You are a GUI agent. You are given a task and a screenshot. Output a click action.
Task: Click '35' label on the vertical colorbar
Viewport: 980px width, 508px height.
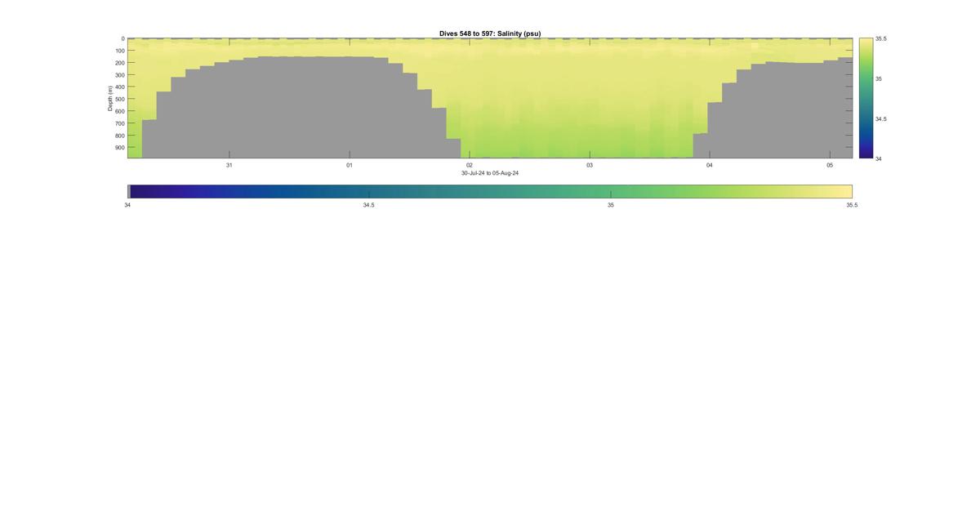pos(879,78)
